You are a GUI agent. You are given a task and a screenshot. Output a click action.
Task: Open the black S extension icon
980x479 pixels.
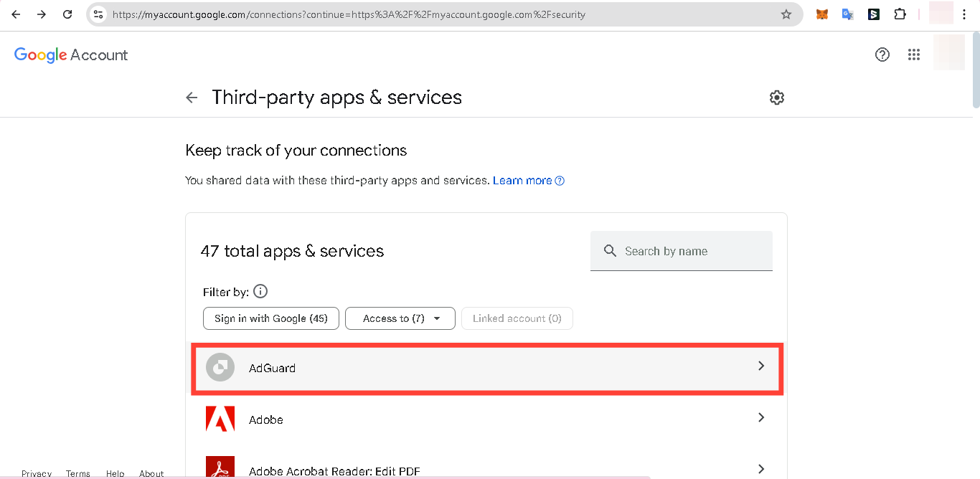874,14
